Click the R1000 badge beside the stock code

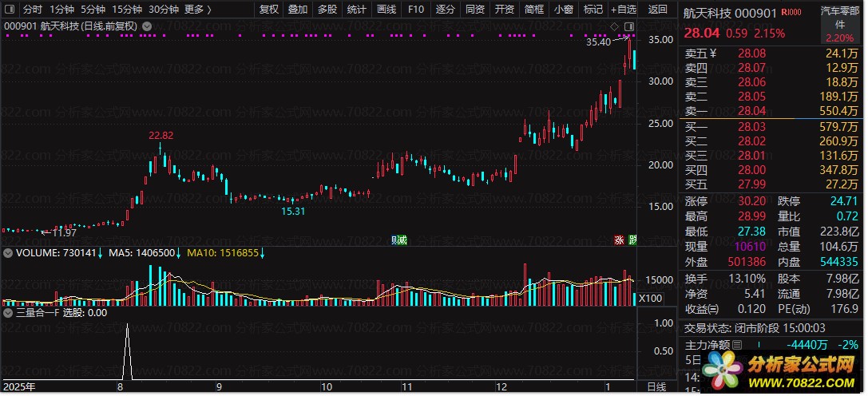pos(792,13)
